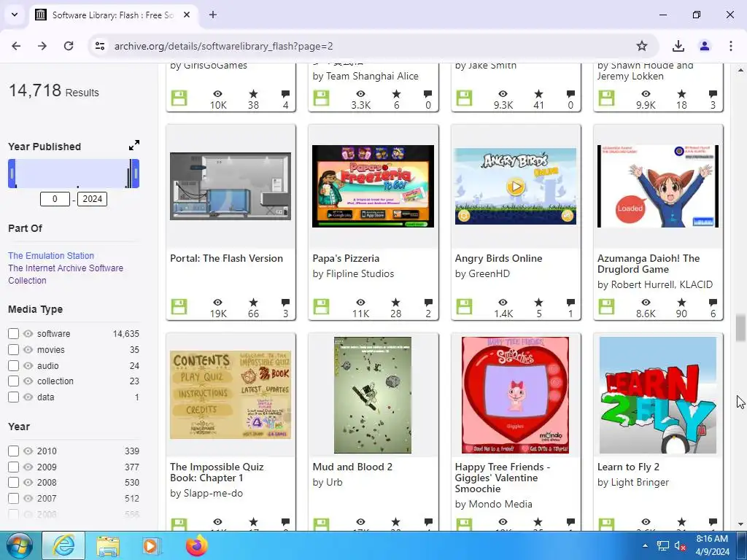Go back to previous page

(x=16, y=46)
